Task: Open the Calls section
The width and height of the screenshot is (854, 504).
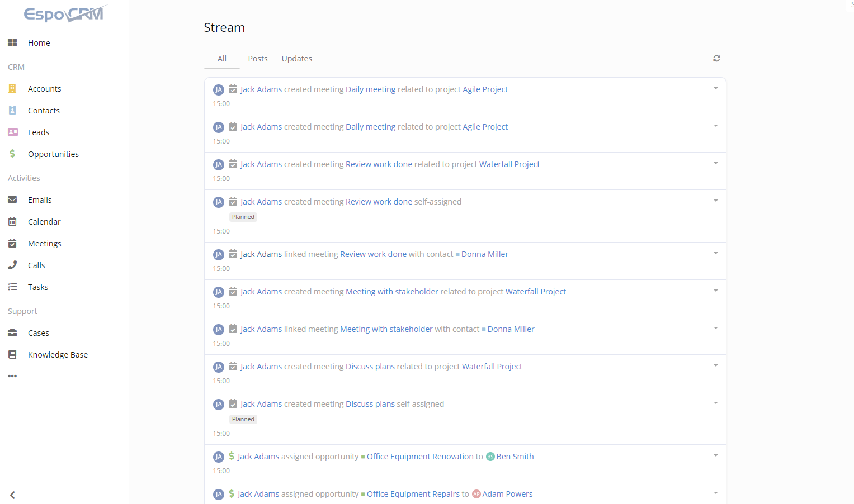Action: tap(36, 265)
